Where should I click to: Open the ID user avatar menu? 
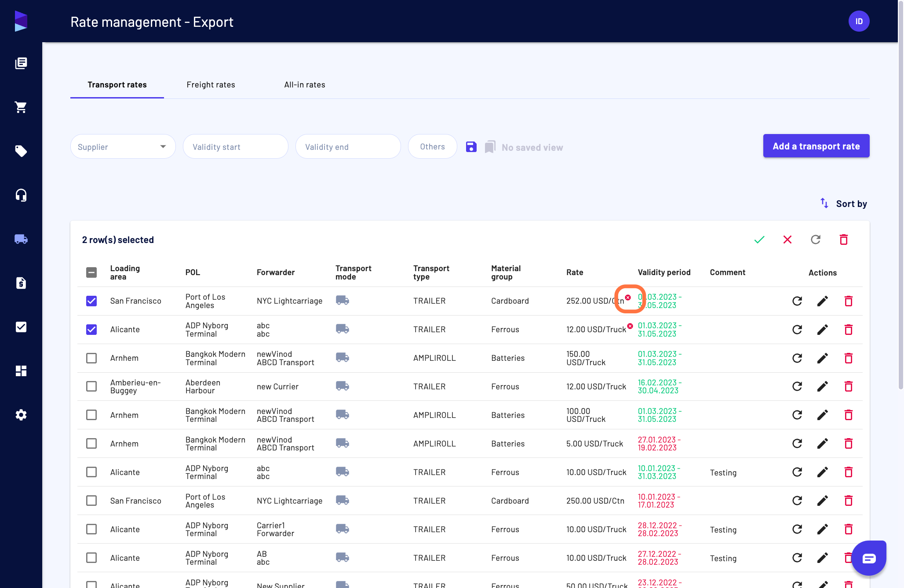click(x=859, y=21)
